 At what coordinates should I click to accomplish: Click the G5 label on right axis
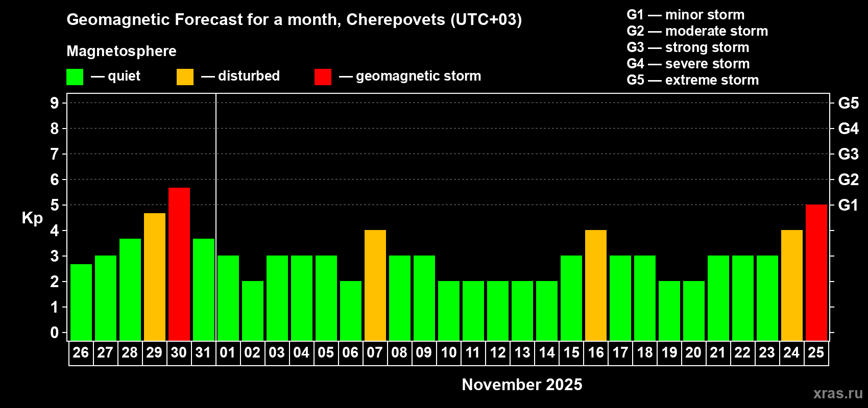click(848, 103)
